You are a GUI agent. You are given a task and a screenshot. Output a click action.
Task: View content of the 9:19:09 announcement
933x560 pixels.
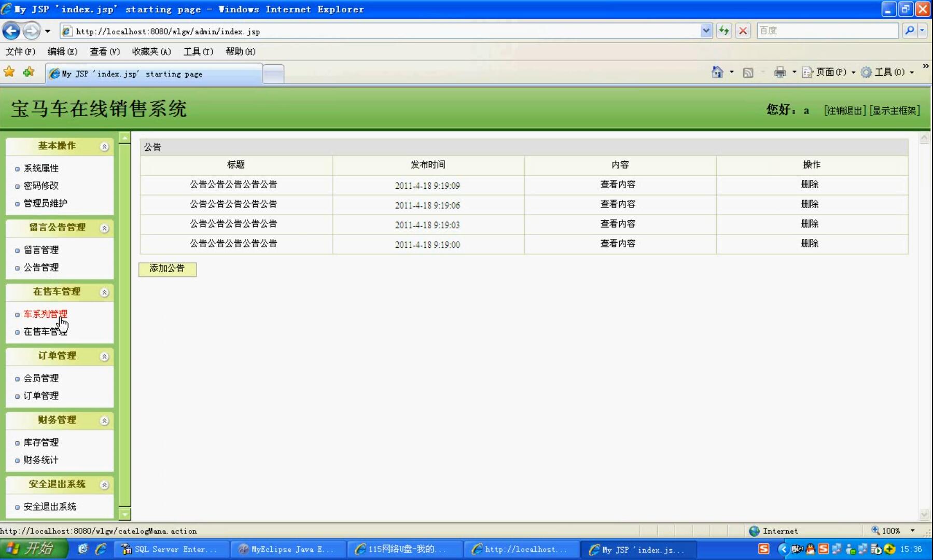pos(618,185)
